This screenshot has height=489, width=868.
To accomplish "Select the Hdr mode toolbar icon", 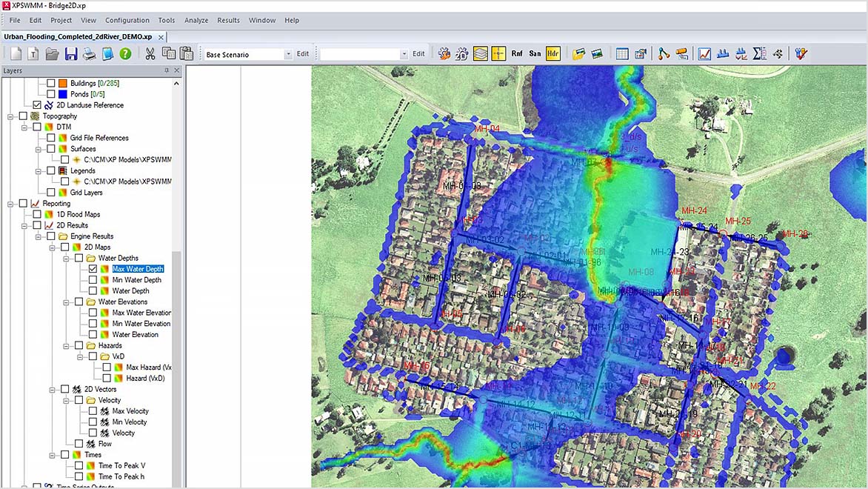I will click(x=552, y=53).
